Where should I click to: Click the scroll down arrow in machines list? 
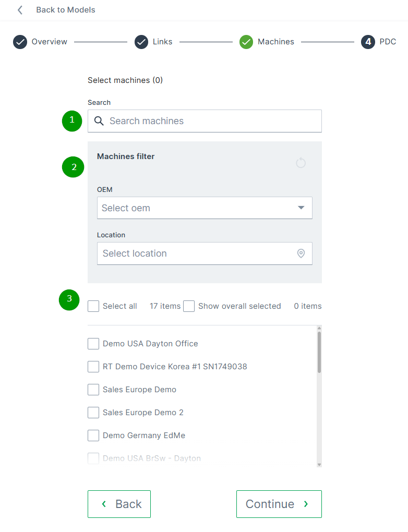[319, 464]
